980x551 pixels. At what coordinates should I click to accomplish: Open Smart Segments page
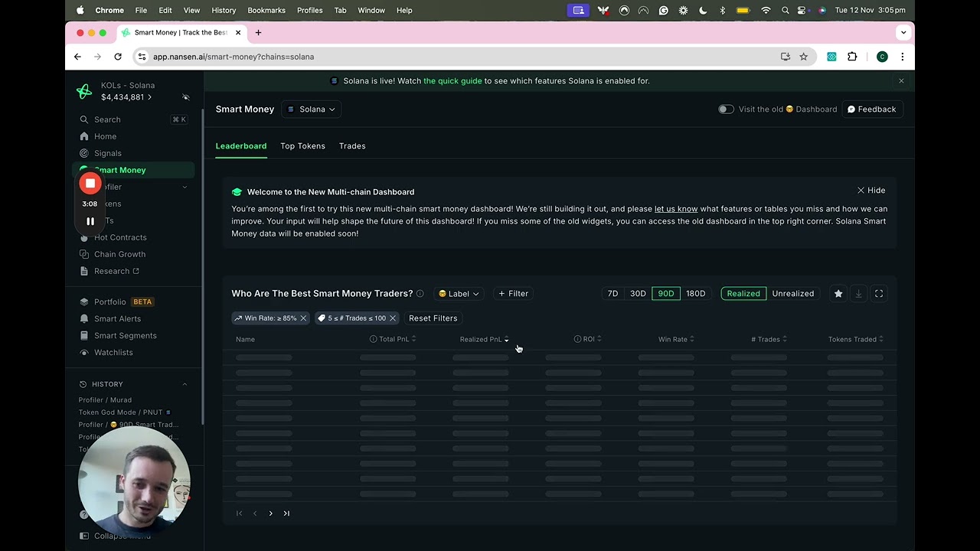tap(125, 335)
